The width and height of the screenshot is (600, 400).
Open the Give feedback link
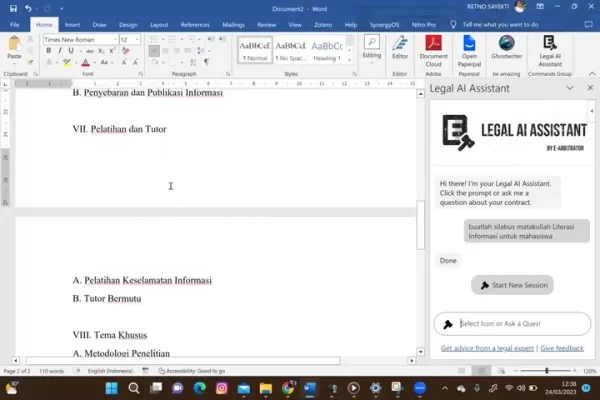click(x=562, y=348)
